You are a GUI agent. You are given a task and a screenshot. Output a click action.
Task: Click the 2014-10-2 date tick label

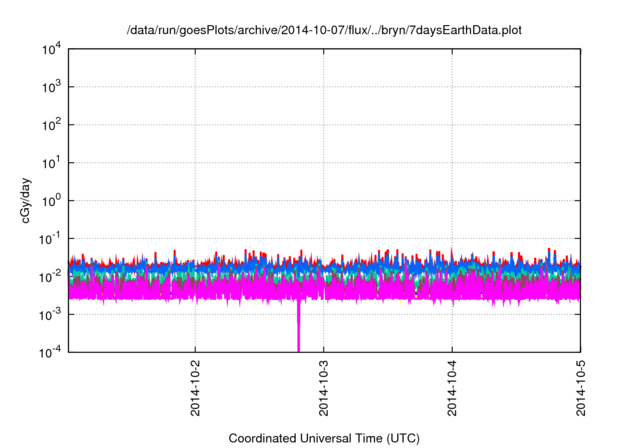[x=196, y=388]
